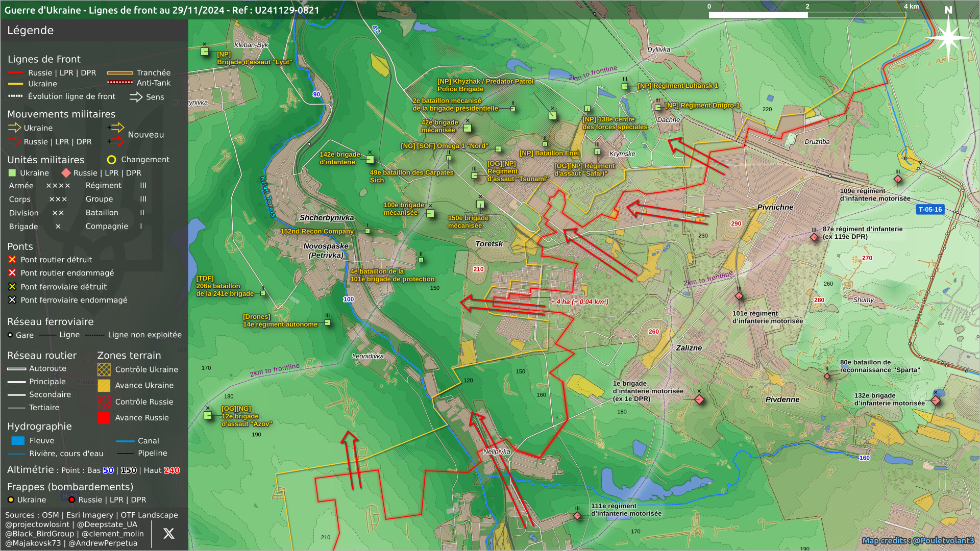Click the @Deepstate_UA source handle
The width and height of the screenshot is (980, 551).
[x=107, y=524]
